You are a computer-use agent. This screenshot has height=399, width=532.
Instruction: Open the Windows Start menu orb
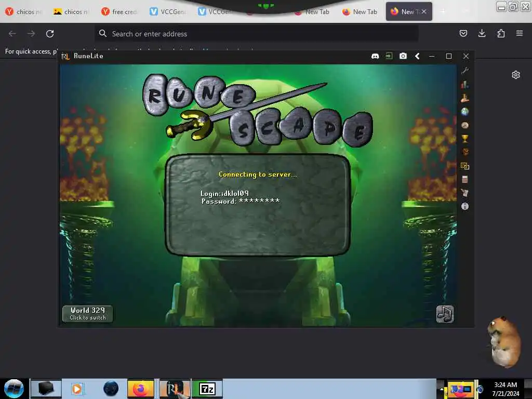click(x=14, y=389)
